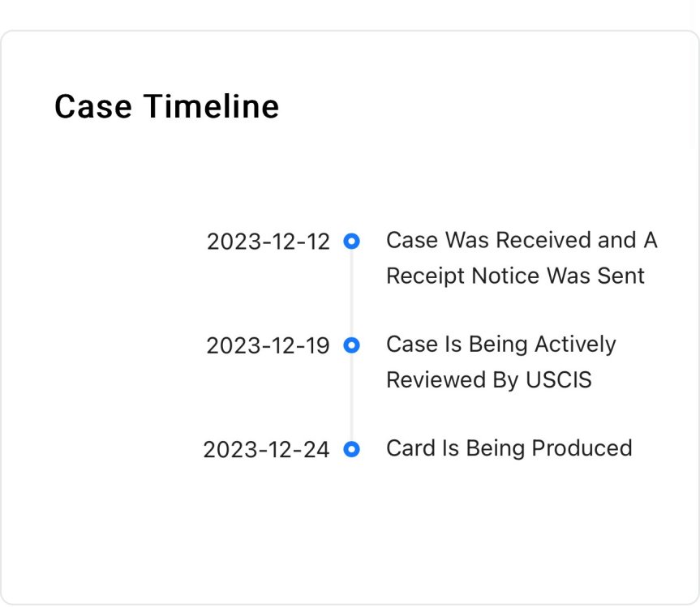This screenshot has height=608, width=700.
Task: Click the 'Receipt Notice Was Sent' line
Action: [x=515, y=276]
